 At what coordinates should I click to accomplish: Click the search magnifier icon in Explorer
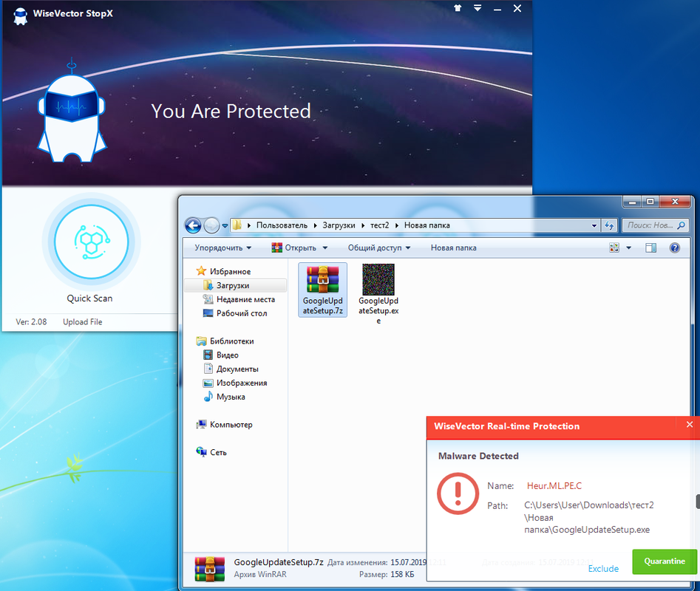[680, 225]
